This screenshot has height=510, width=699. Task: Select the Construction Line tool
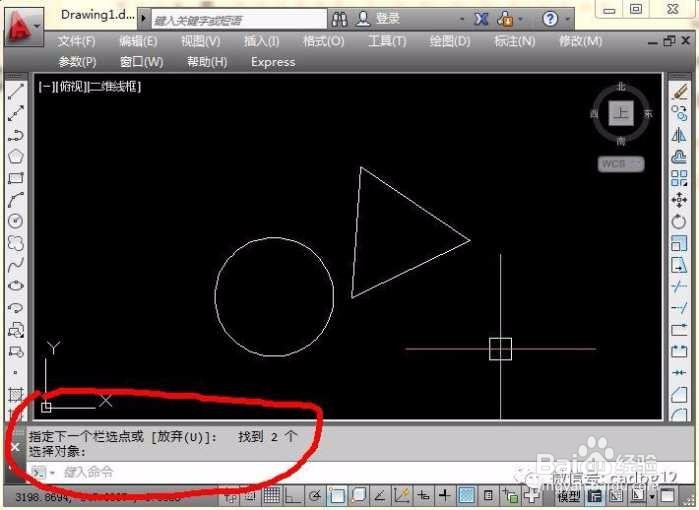[16, 113]
